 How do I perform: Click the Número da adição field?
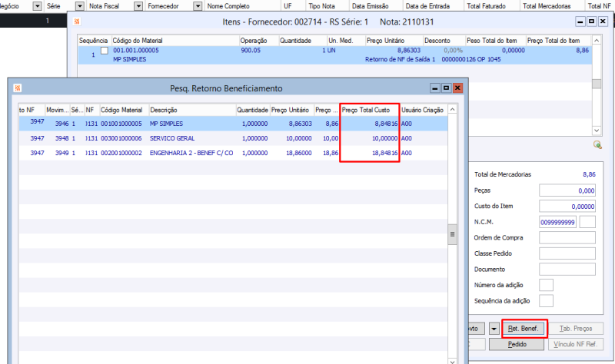click(x=546, y=285)
